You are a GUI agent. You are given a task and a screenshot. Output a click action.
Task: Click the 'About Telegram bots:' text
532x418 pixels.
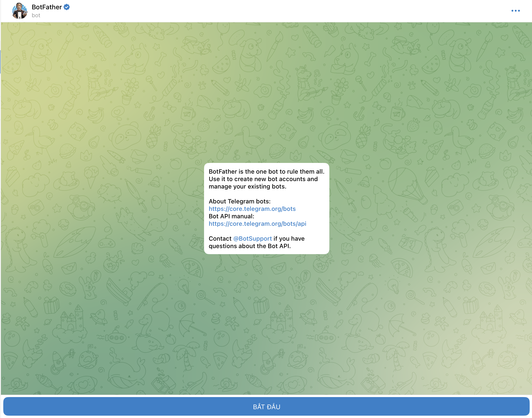coord(239,201)
